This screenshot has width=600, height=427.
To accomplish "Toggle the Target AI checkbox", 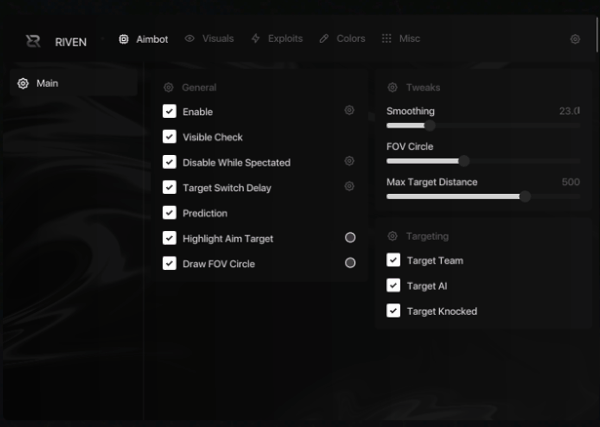I will click(393, 285).
